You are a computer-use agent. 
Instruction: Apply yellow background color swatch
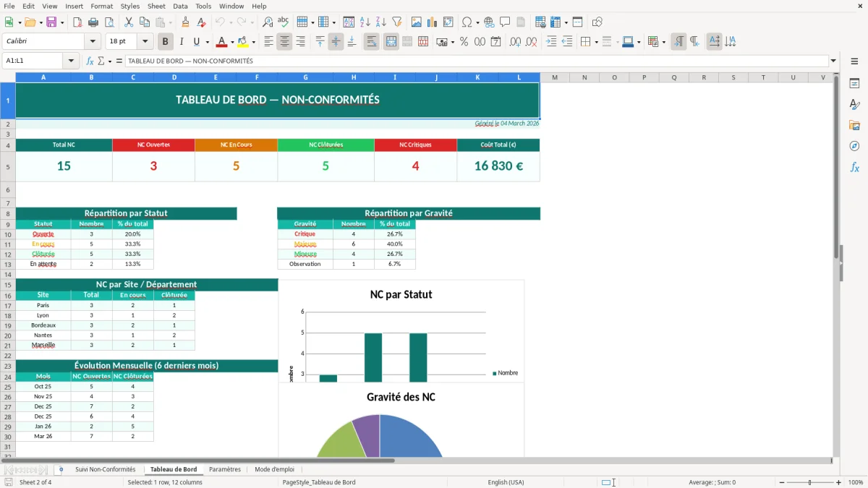coord(243,42)
